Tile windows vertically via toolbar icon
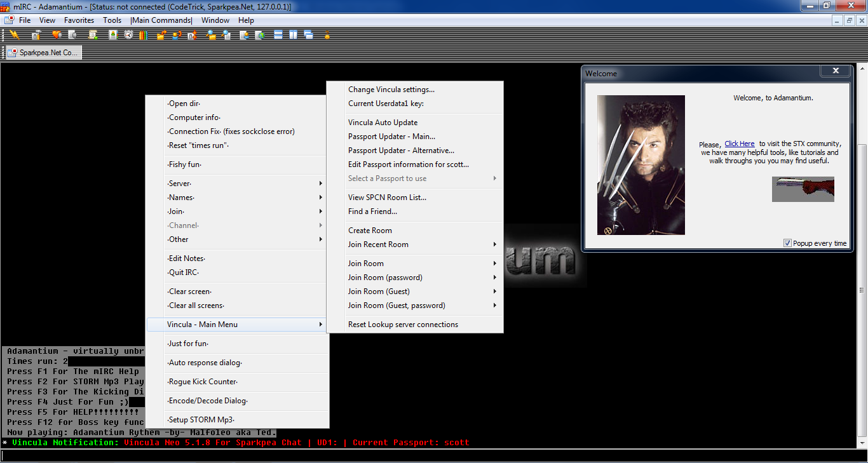 click(x=293, y=35)
